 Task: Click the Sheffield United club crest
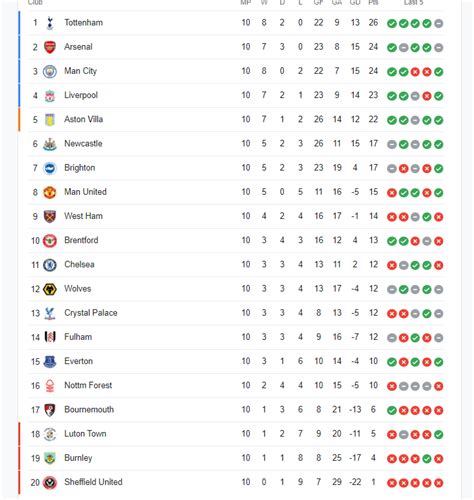[x=50, y=483]
